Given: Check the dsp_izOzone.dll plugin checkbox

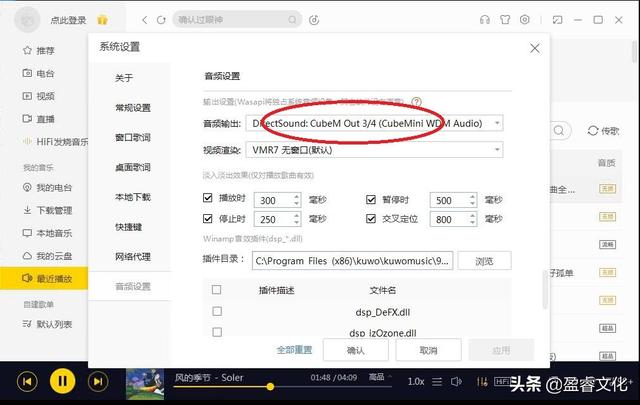Looking at the screenshot, I should click(217, 332).
